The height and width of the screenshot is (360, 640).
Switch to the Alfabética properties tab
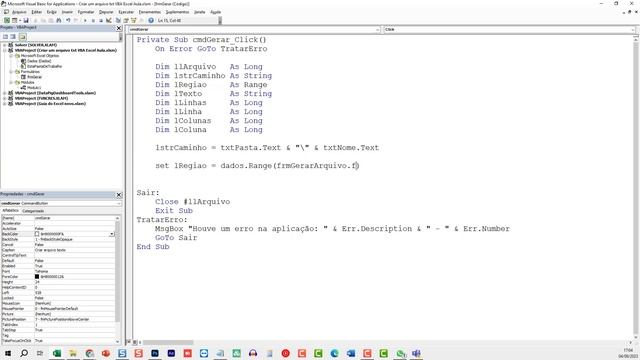click(x=10, y=211)
